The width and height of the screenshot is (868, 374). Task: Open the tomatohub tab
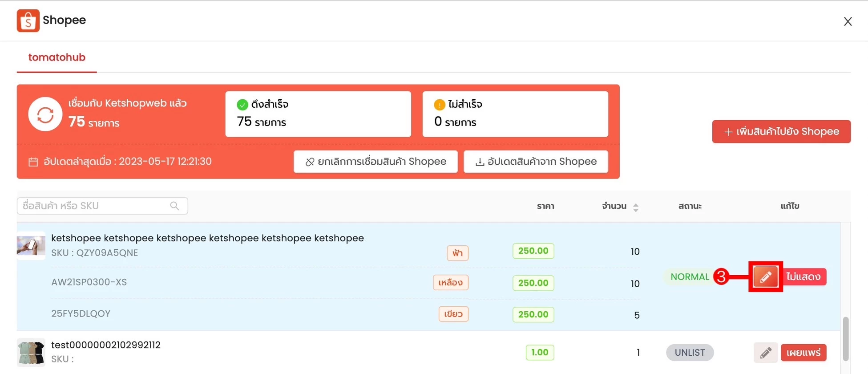click(x=57, y=57)
